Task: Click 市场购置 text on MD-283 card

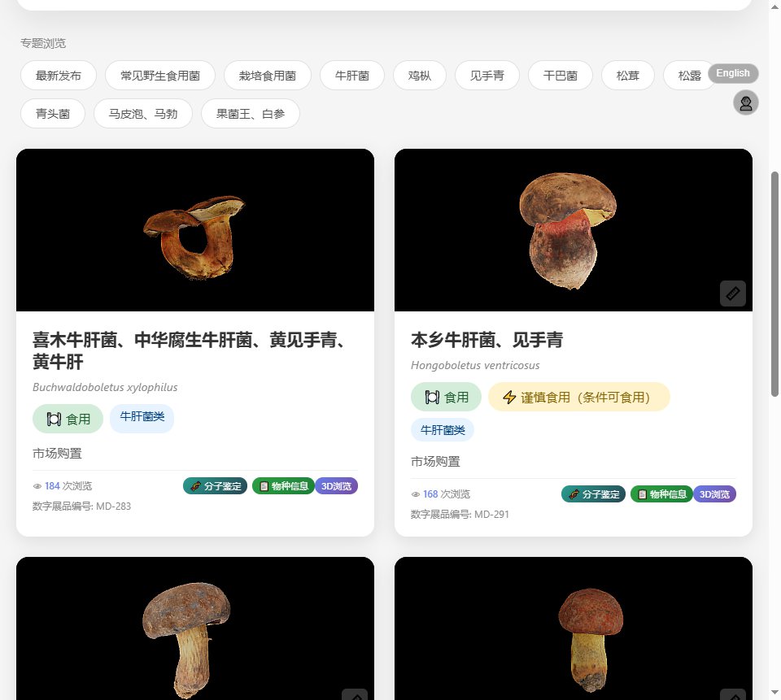Action: [x=57, y=453]
